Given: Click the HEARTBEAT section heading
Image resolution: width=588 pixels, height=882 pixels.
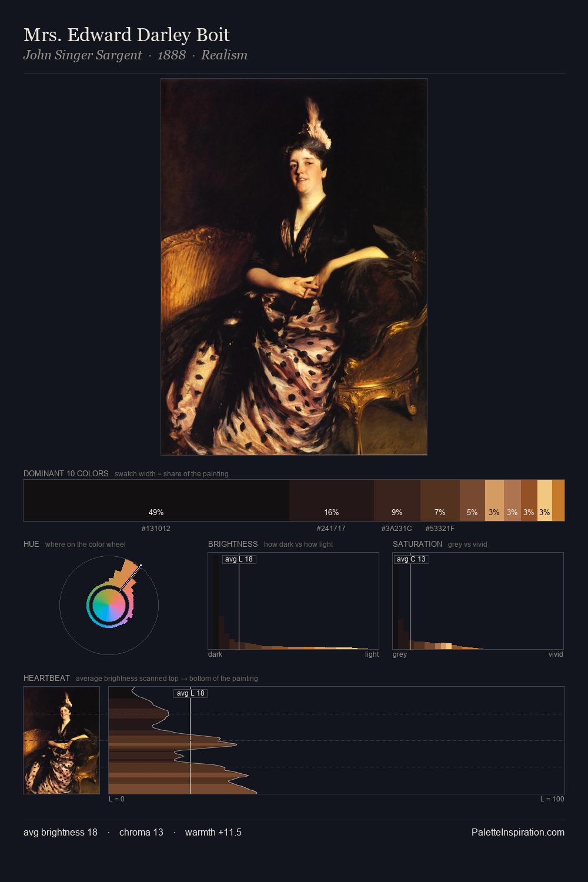Looking at the screenshot, I should point(46,678).
